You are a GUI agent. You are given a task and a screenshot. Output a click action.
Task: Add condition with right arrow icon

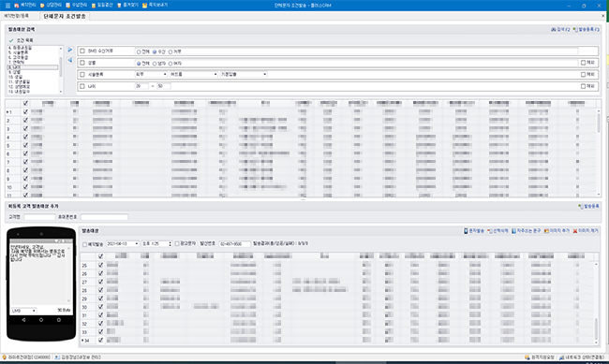click(x=70, y=50)
